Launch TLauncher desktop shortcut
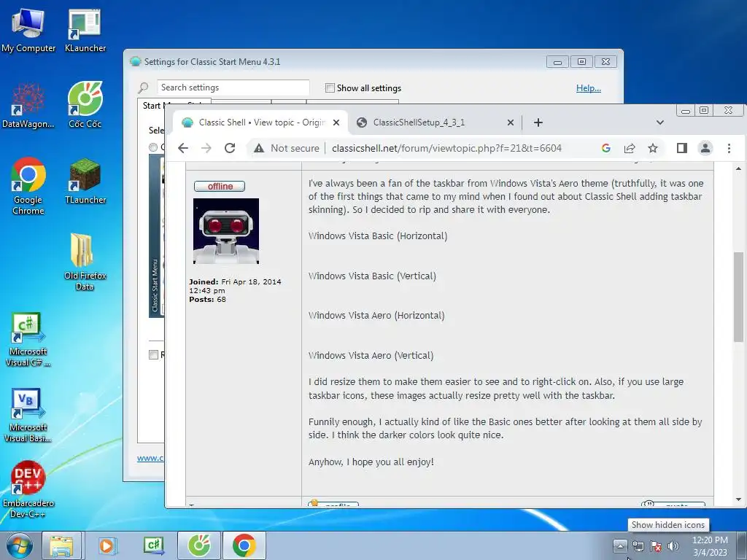The height and width of the screenshot is (560, 747). tap(85, 182)
